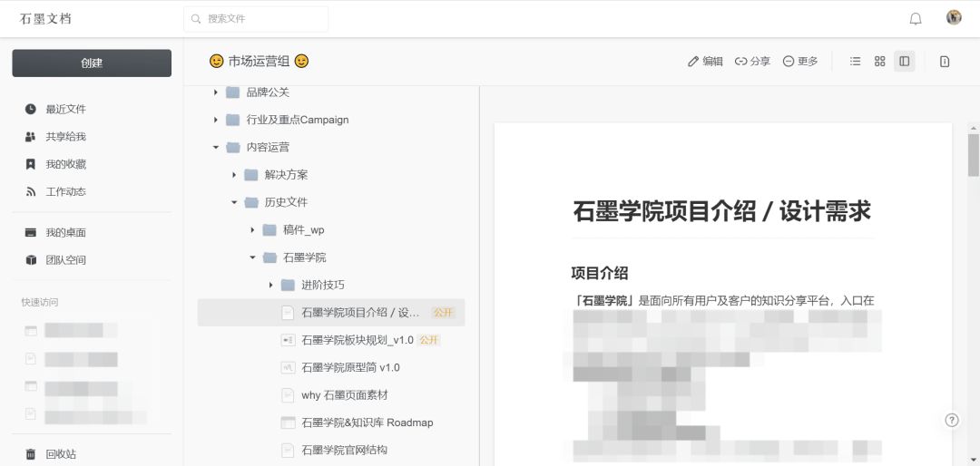Click 公开 tag on 石墨学院项目介绍 row
The width and height of the screenshot is (980, 466).
tap(443, 313)
